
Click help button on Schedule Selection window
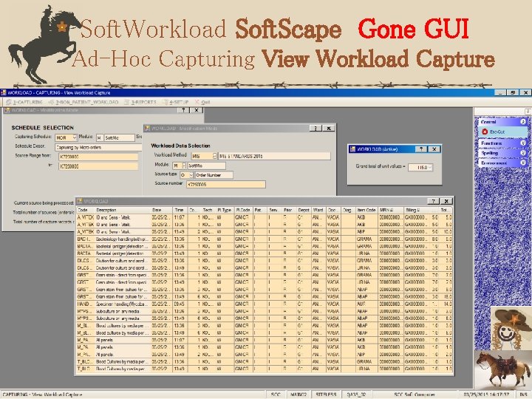pyautogui.click(x=183, y=110)
